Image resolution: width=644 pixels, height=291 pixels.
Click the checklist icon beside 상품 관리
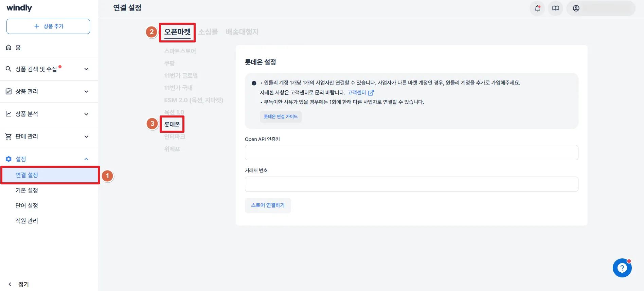pos(9,91)
